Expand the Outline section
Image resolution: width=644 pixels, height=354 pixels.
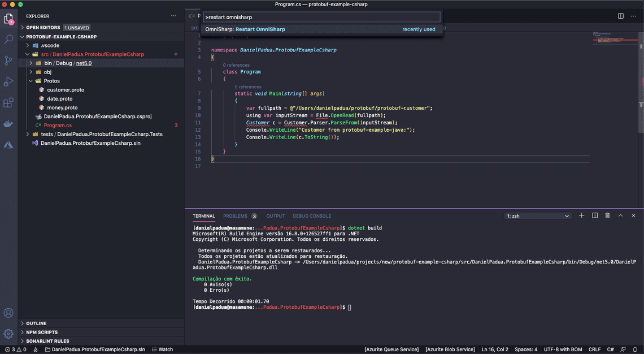(x=36, y=323)
